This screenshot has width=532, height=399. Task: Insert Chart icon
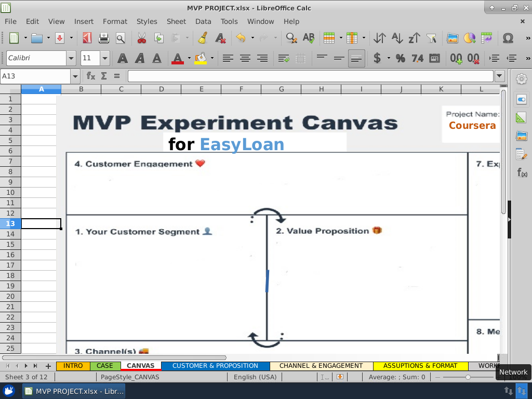click(470, 38)
